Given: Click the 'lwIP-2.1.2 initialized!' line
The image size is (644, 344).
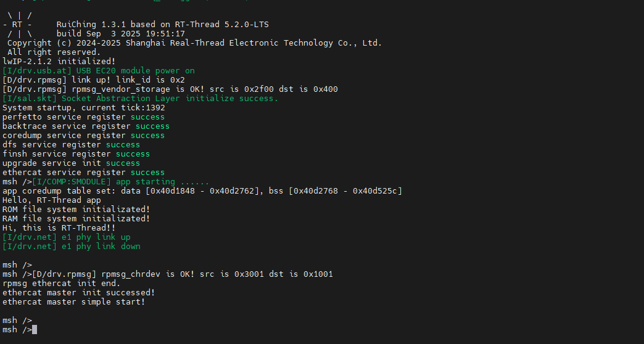Looking at the screenshot, I should tap(59, 62).
